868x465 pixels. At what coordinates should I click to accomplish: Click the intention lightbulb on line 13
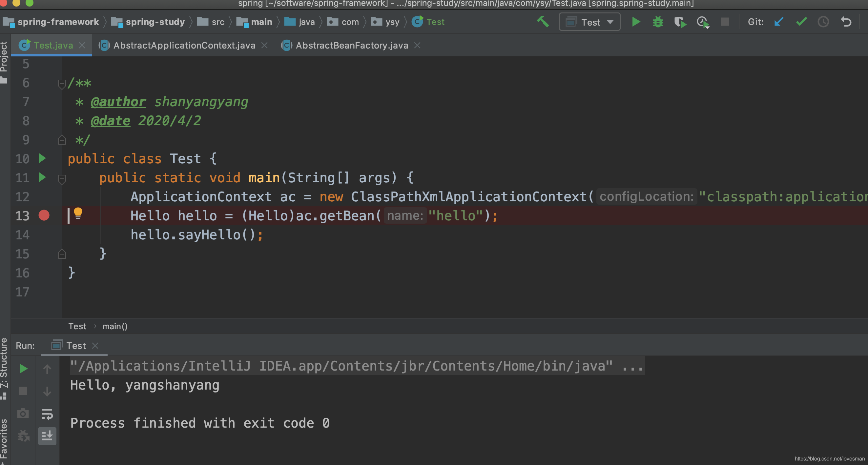[78, 213]
